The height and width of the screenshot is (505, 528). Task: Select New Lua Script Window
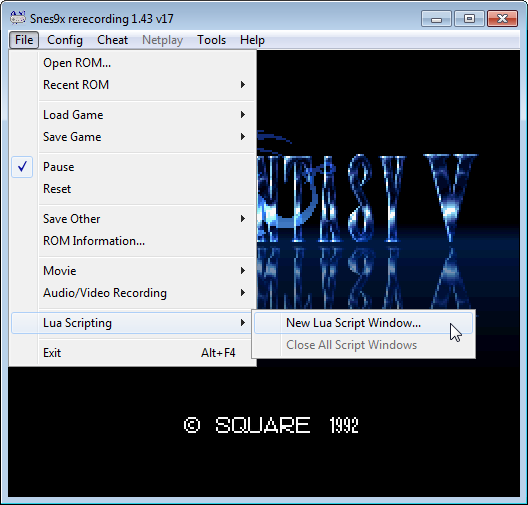(x=363, y=323)
